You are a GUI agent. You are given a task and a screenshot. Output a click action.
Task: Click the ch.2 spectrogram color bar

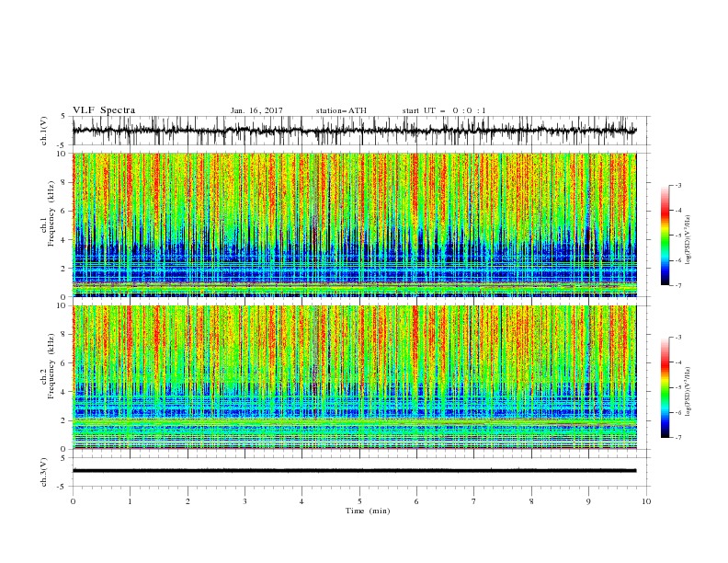pyautogui.click(x=665, y=387)
